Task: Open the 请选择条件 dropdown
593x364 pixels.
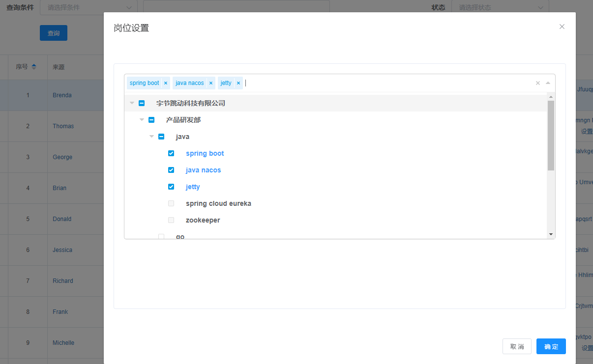Action: 88,7
